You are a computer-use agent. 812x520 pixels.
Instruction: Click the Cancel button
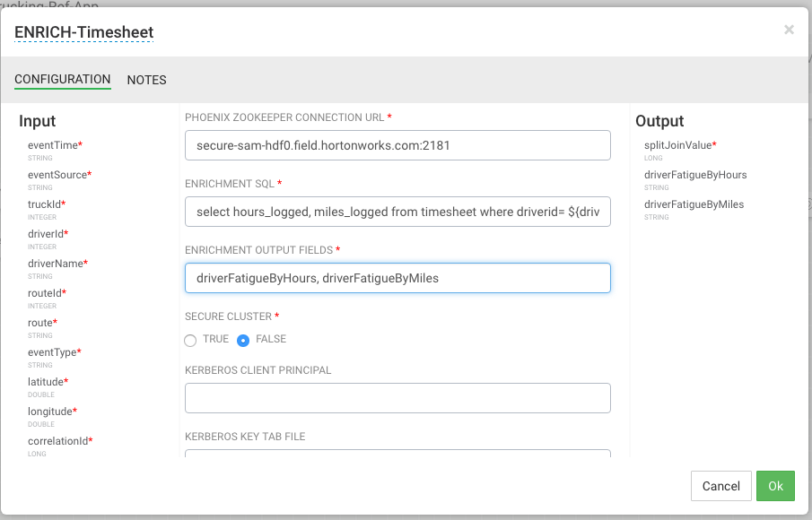click(x=720, y=486)
